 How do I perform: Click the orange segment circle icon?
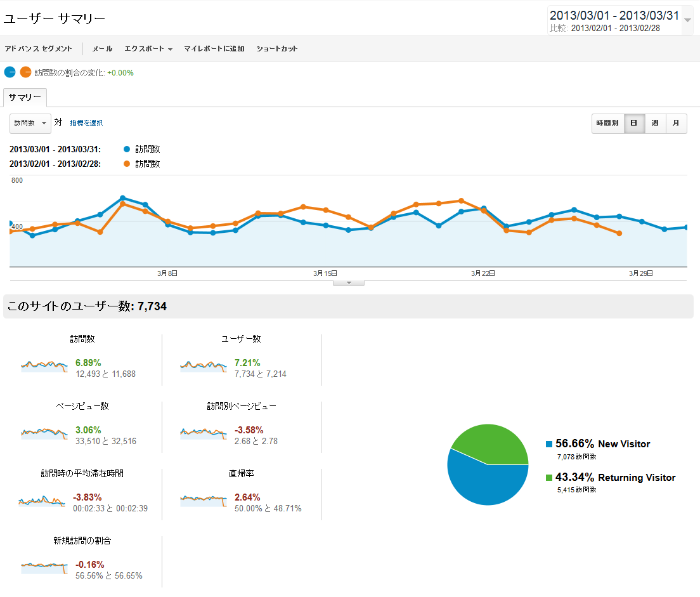click(25, 72)
